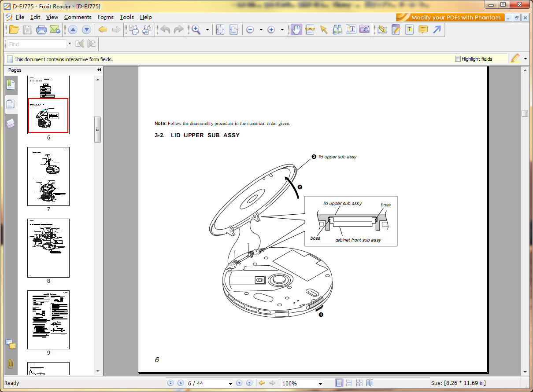Enable the Highlight fields checkbox
Image resolution: width=533 pixels, height=392 pixels.
[458, 59]
